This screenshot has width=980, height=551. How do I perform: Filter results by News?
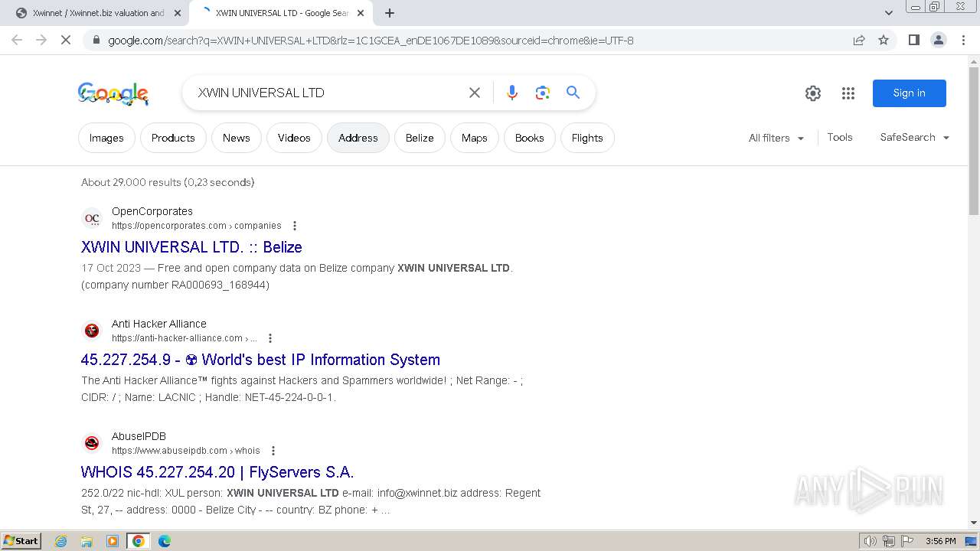[x=237, y=138]
